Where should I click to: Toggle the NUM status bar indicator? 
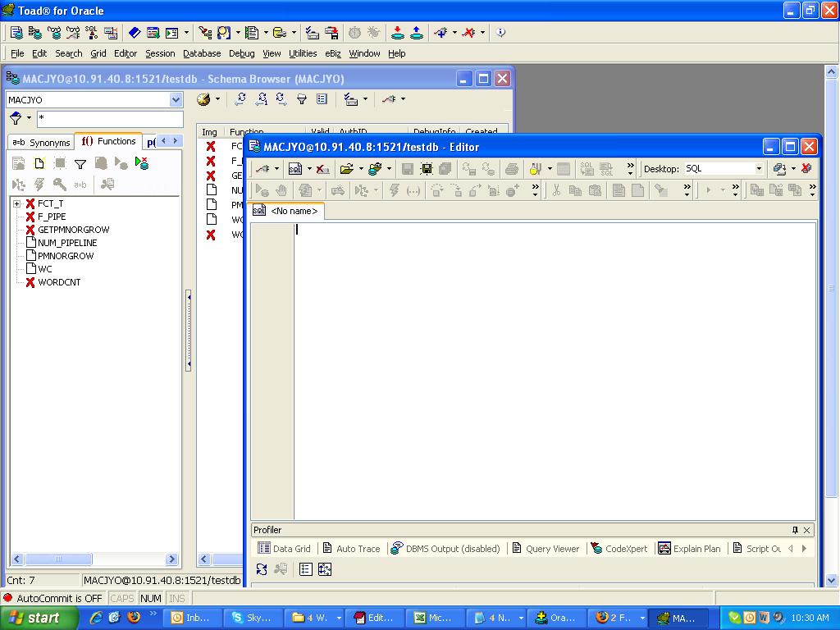pyautogui.click(x=151, y=599)
